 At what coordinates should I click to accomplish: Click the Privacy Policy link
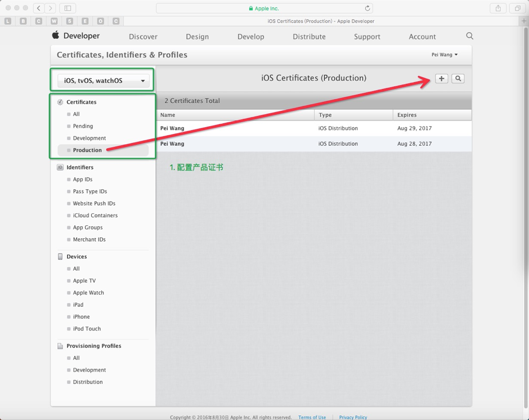coord(353,417)
